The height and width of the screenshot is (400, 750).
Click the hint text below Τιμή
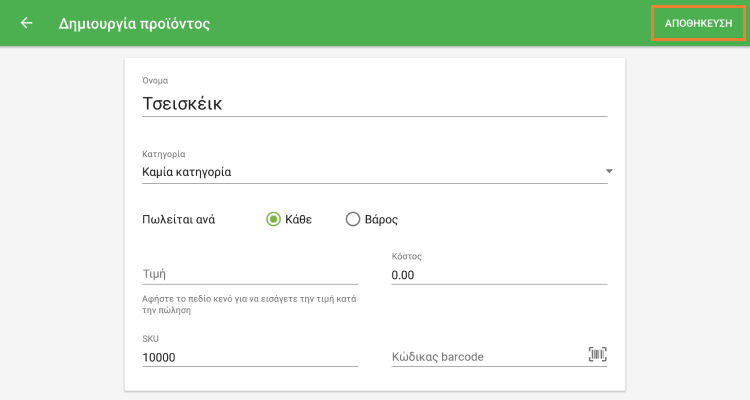[250, 304]
